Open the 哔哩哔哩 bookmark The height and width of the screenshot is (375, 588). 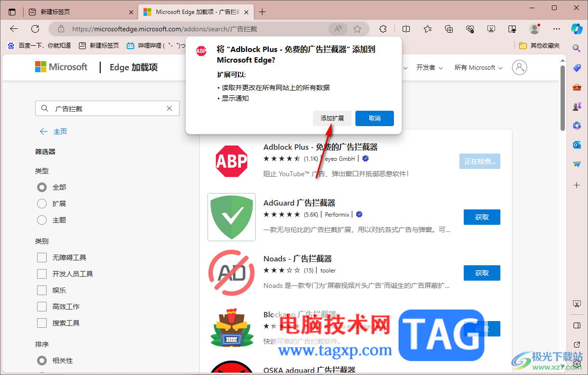[x=156, y=45]
